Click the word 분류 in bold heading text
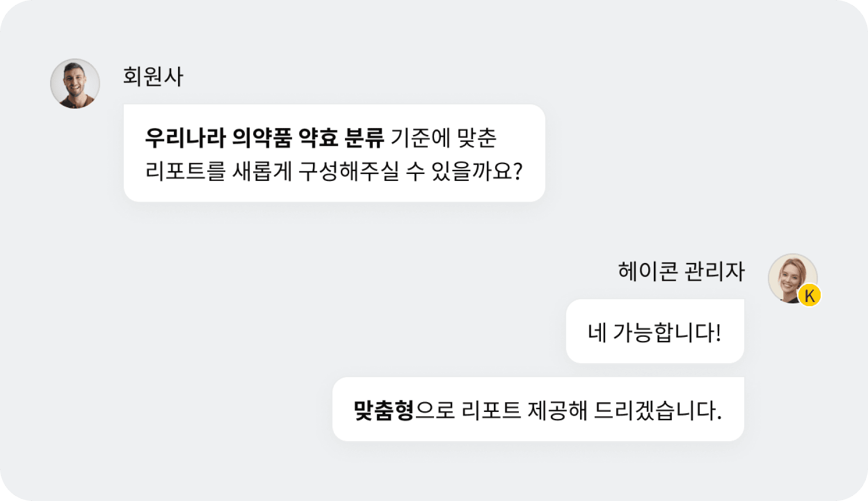 tap(364, 138)
